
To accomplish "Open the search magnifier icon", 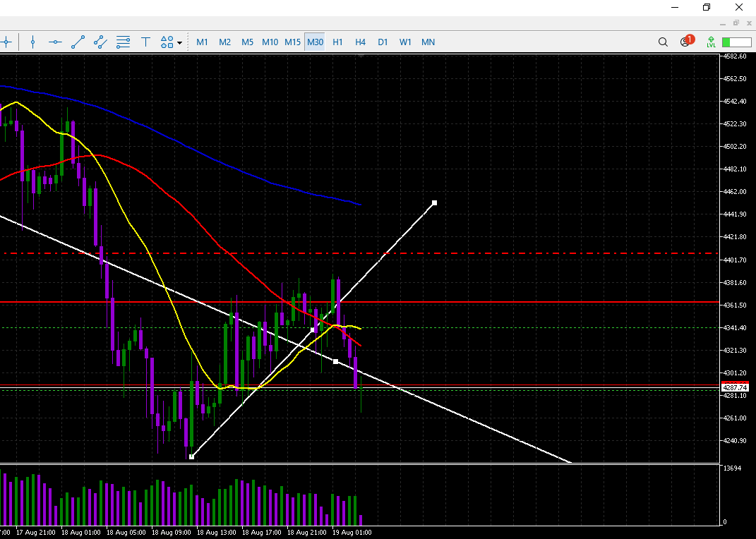I will [663, 42].
